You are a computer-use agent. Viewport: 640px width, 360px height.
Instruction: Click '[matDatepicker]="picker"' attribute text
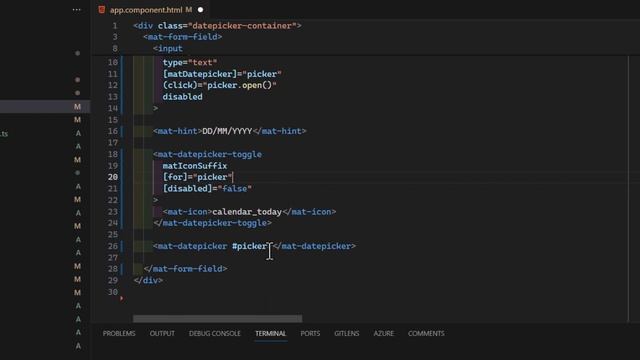(222, 74)
